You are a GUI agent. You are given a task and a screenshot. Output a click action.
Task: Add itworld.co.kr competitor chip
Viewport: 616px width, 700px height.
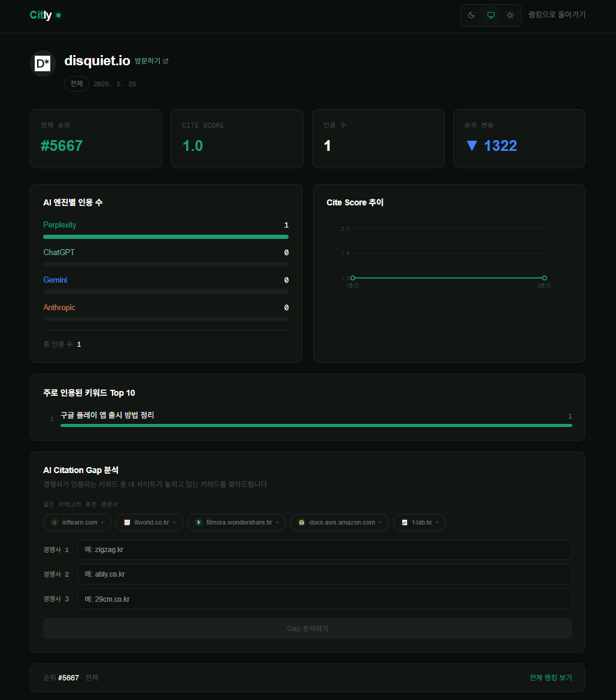(149, 522)
